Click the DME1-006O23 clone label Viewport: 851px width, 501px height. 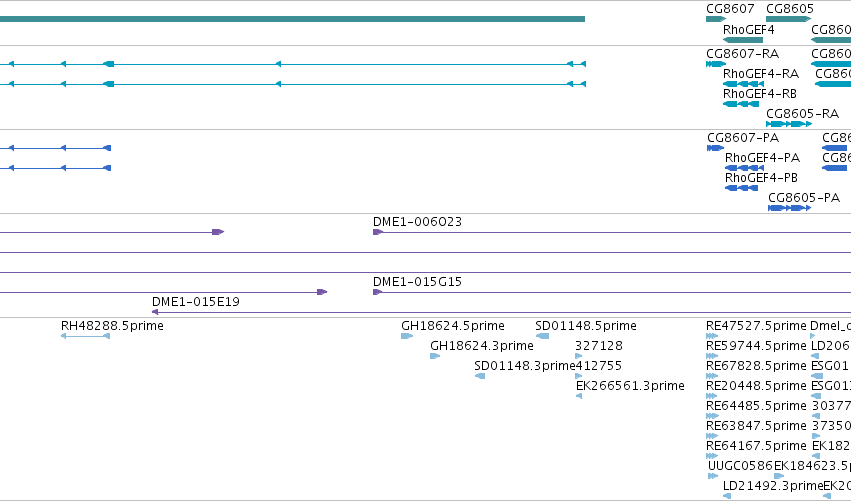(x=417, y=222)
